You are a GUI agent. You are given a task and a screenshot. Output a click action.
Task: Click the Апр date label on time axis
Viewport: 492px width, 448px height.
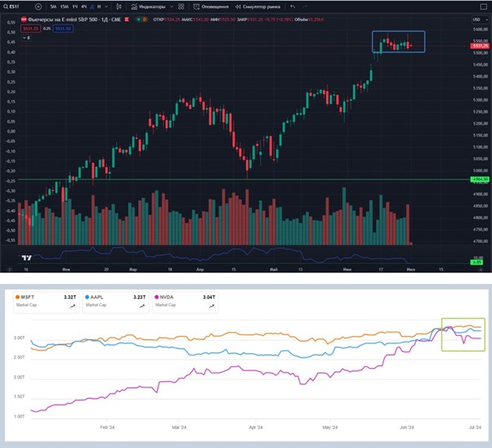(x=200, y=269)
